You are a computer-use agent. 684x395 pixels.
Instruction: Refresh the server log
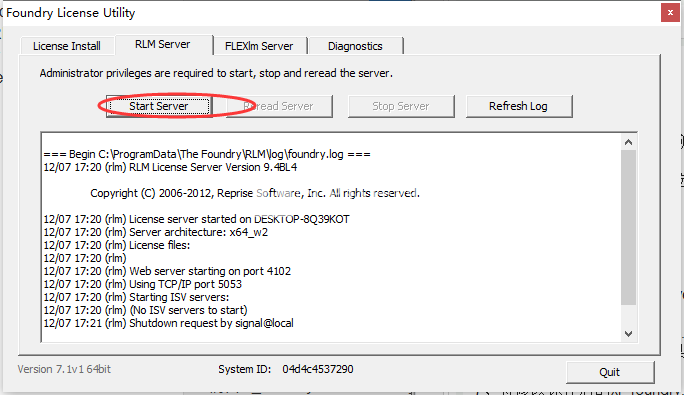tap(519, 106)
